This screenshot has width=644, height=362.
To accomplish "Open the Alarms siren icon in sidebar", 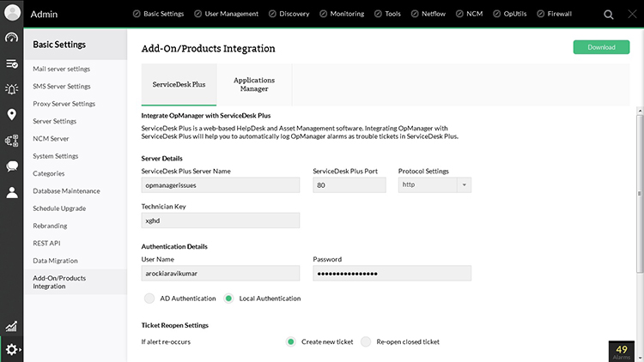I will (12, 89).
